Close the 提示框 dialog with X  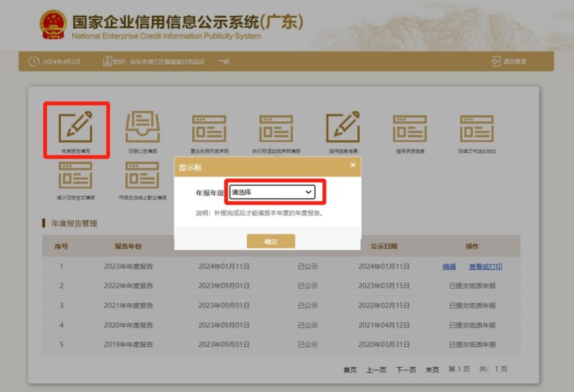coord(353,165)
